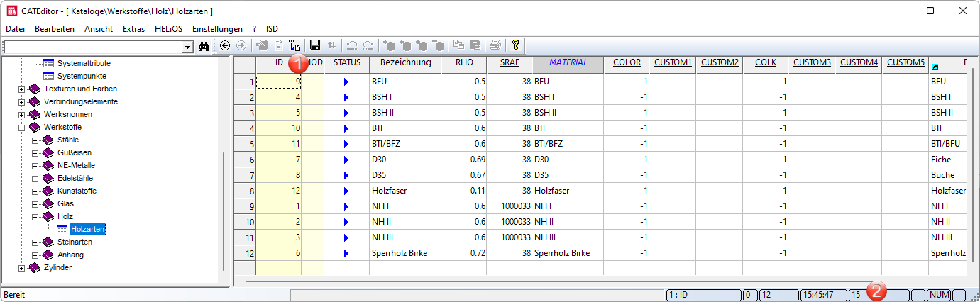Select Systemattribute in the tree
The height and width of the screenshot is (302, 980).
click(x=84, y=63)
